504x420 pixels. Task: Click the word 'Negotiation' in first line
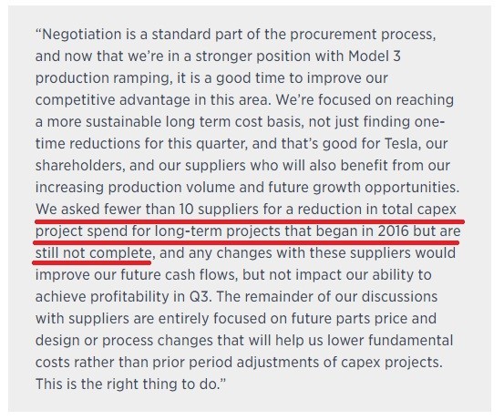82,34
